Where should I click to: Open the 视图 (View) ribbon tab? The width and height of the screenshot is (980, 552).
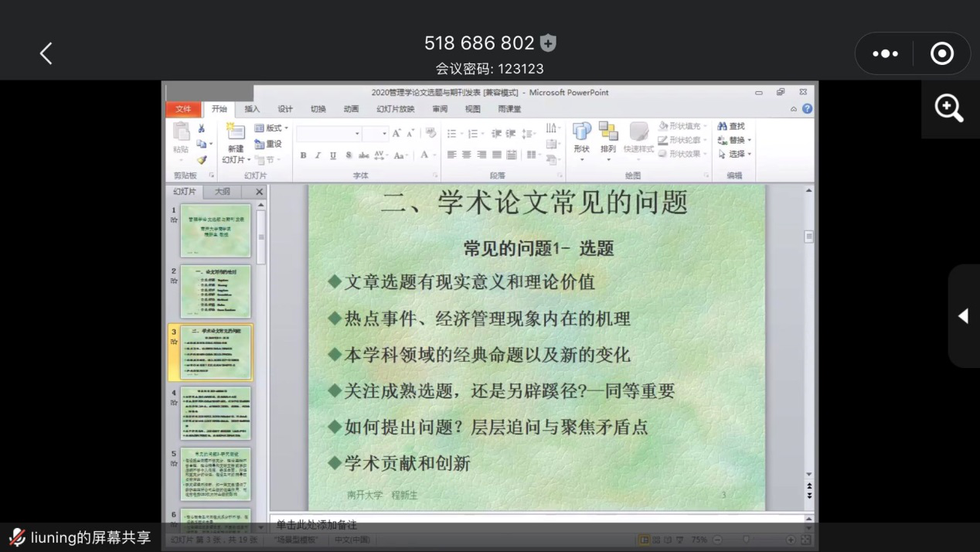pyautogui.click(x=472, y=109)
